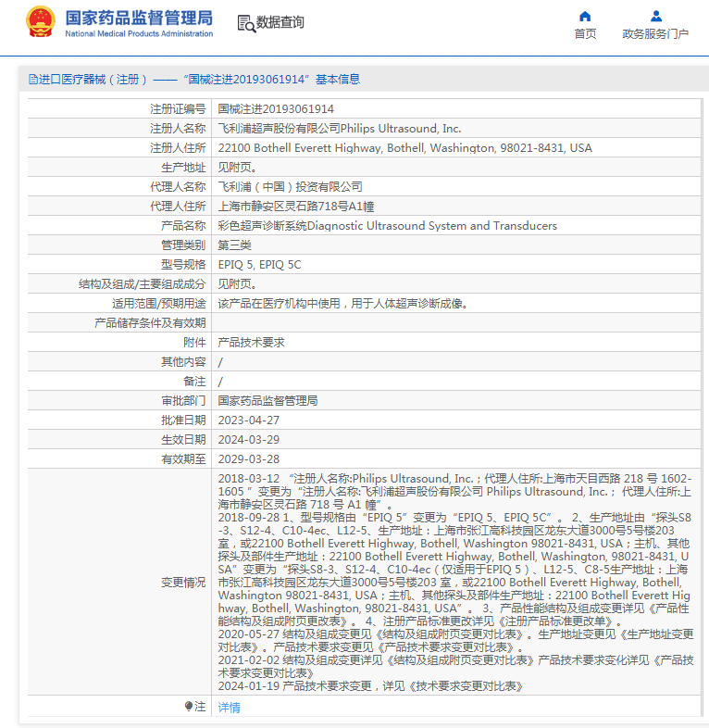The height and width of the screenshot is (728, 709).
Task: Click the national emblem logo
Action: [41, 22]
